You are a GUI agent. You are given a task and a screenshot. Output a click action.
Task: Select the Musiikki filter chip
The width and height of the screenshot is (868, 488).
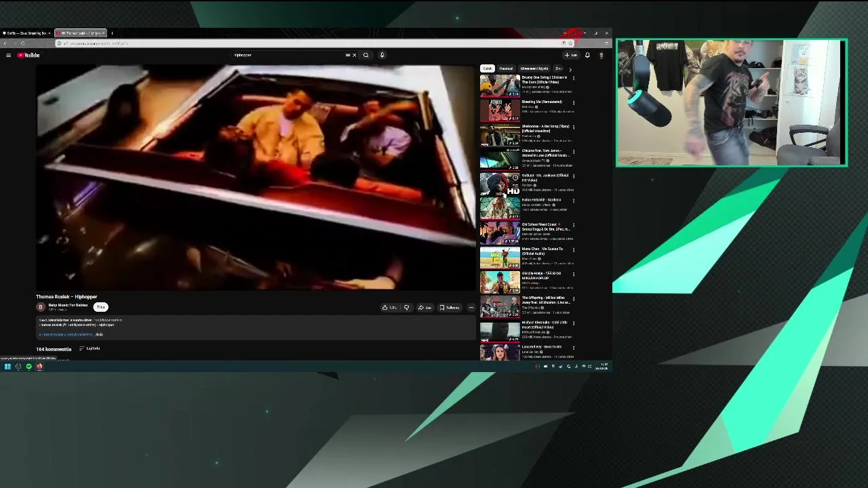(x=506, y=68)
